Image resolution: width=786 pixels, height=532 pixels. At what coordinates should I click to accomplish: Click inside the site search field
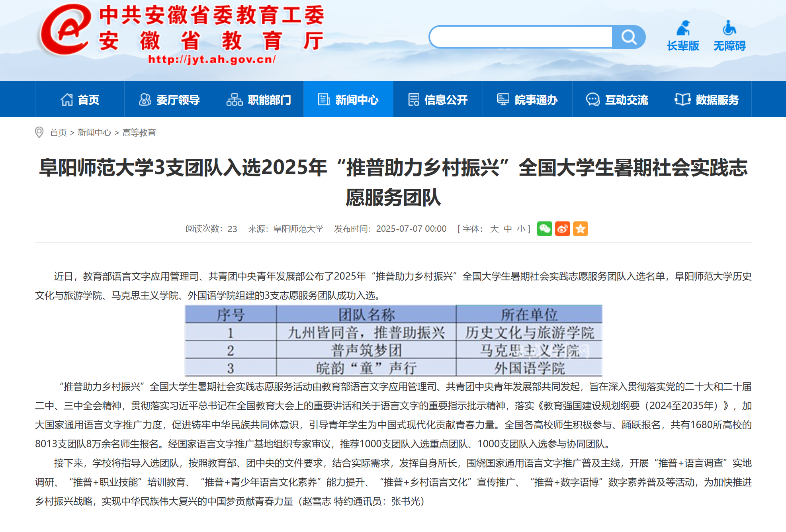coord(521,37)
